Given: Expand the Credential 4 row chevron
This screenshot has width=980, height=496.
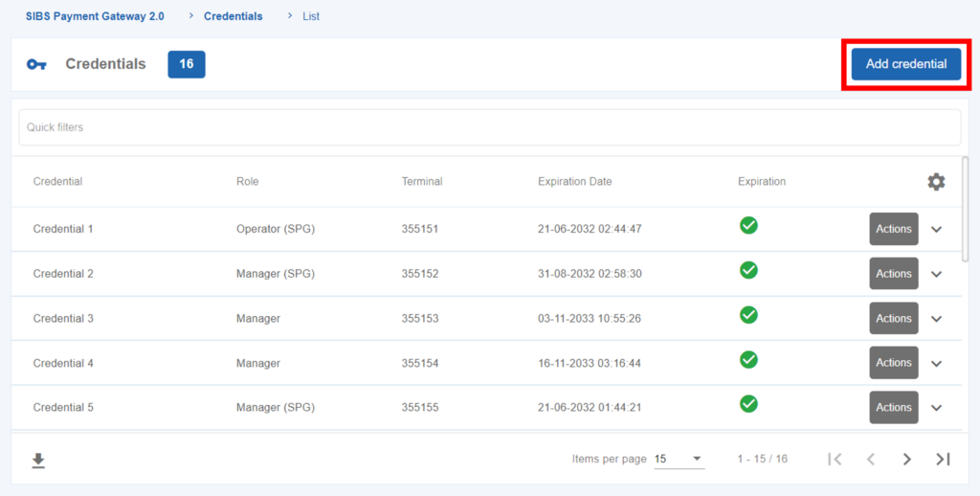Looking at the screenshot, I should click(x=936, y=364).
